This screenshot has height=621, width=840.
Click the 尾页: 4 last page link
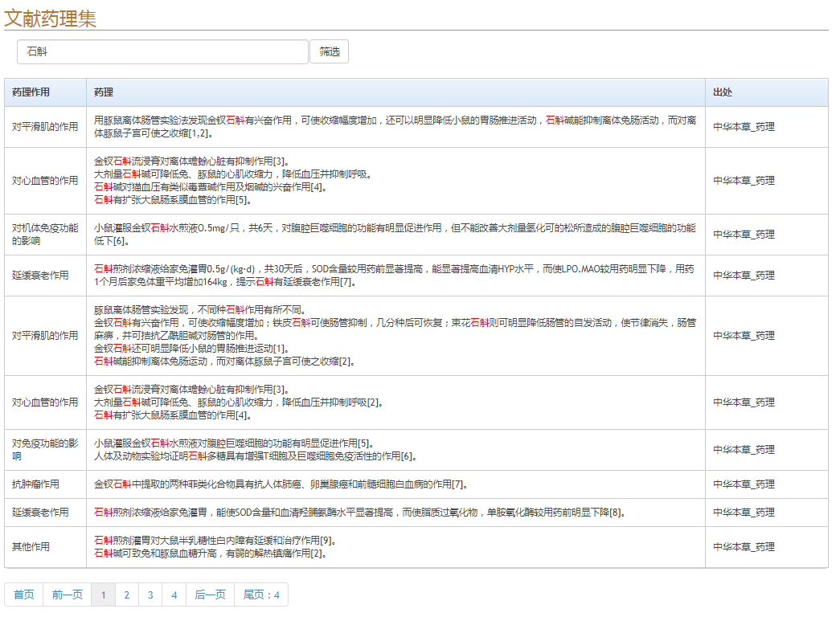261,594
